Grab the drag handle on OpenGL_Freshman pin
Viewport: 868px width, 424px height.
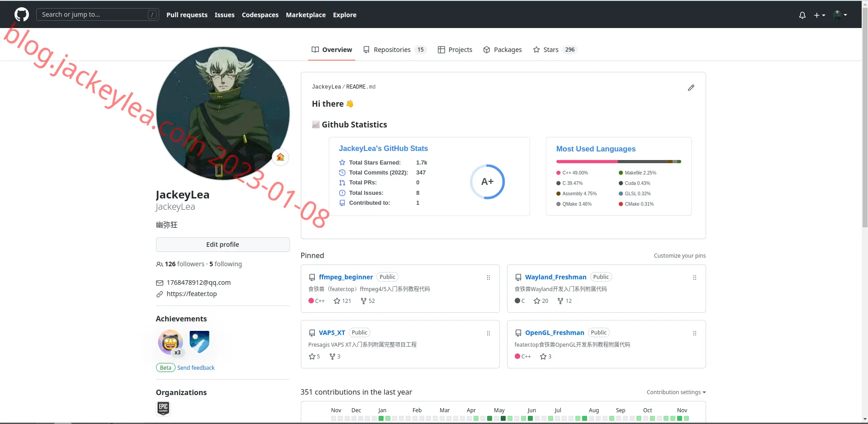click(695, 333)
